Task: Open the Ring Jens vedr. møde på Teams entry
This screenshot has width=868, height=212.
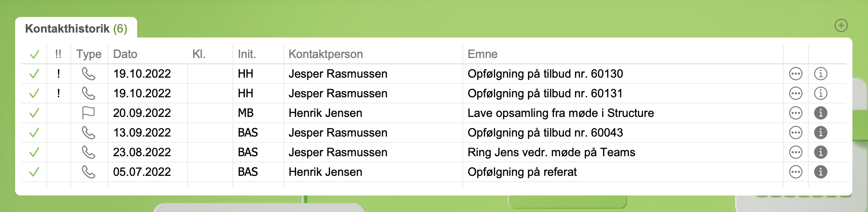Action: [x=551, y=152]
